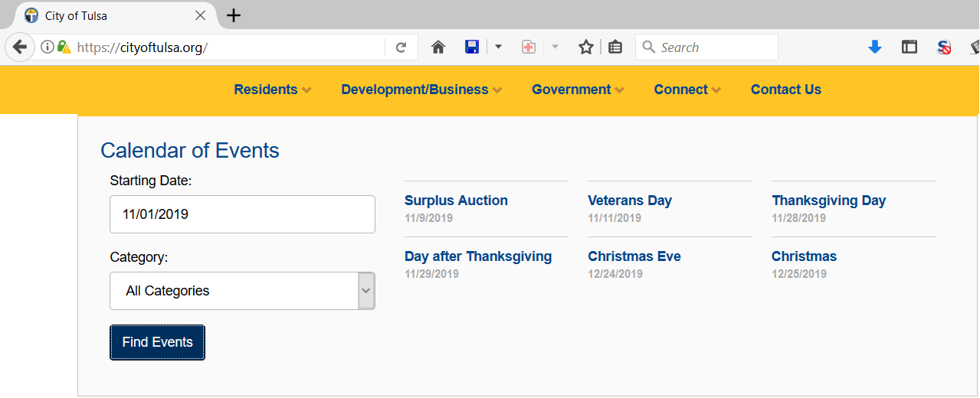Click the blue floppy disk save icon

(472, 47)
